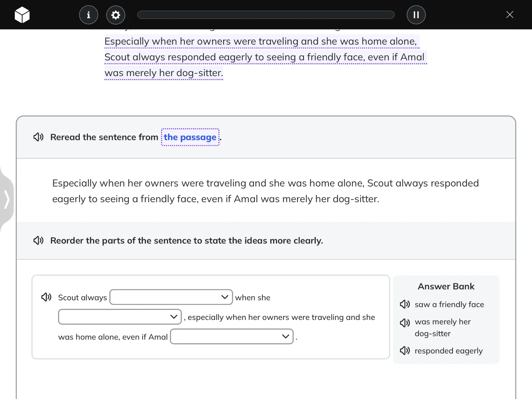This screenshot has height=399, width=532.
Task: Play audio for 'saw a friendly face'
Action: click(405, 304)
